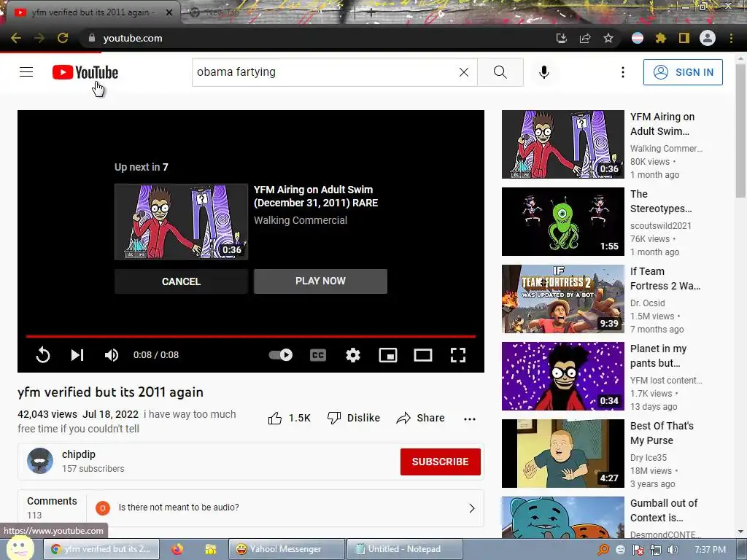
Task: Switch to miniplayer
Action: point(388,355)
